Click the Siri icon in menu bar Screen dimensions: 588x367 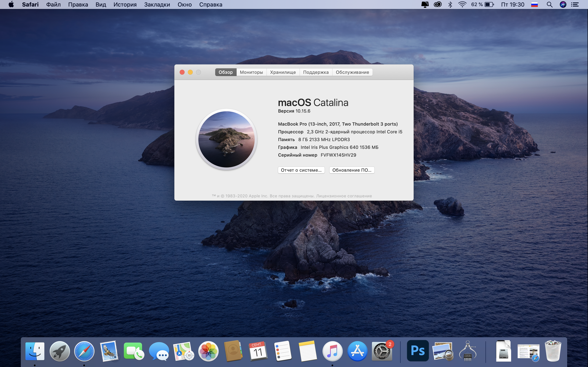tap(563, 5)
